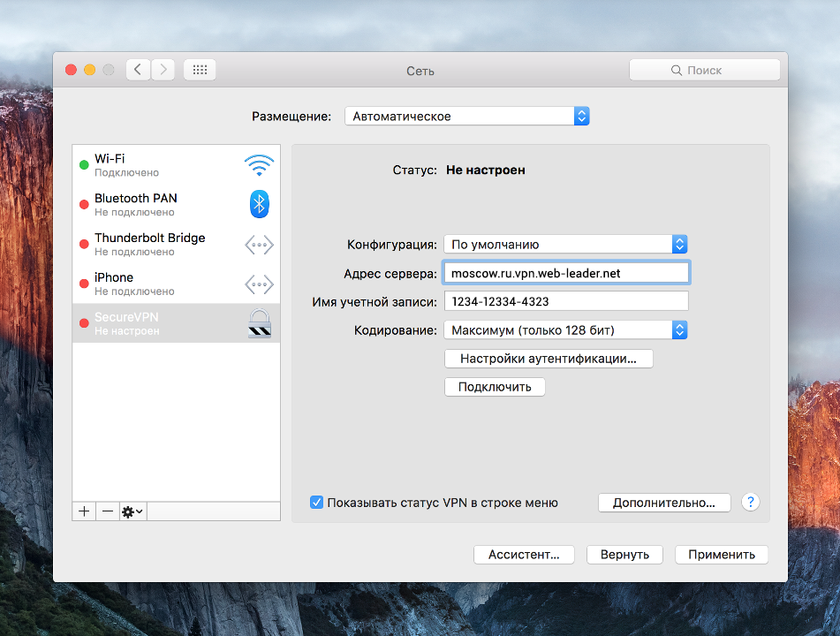Select the Wi-Fi service icon
Screen dimensions: 840x636
[x=259, y=164]
